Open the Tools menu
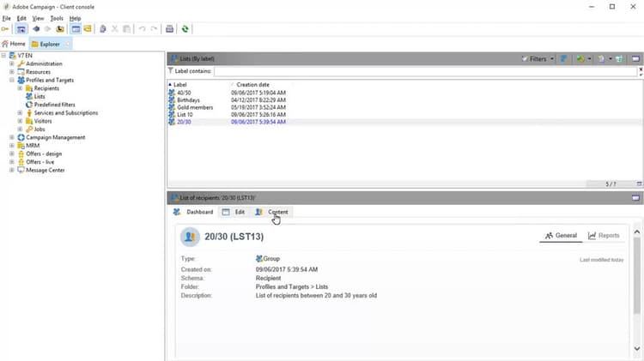This screenshot has width=644, height=361. pyautogui.click(x=57, y=19)
